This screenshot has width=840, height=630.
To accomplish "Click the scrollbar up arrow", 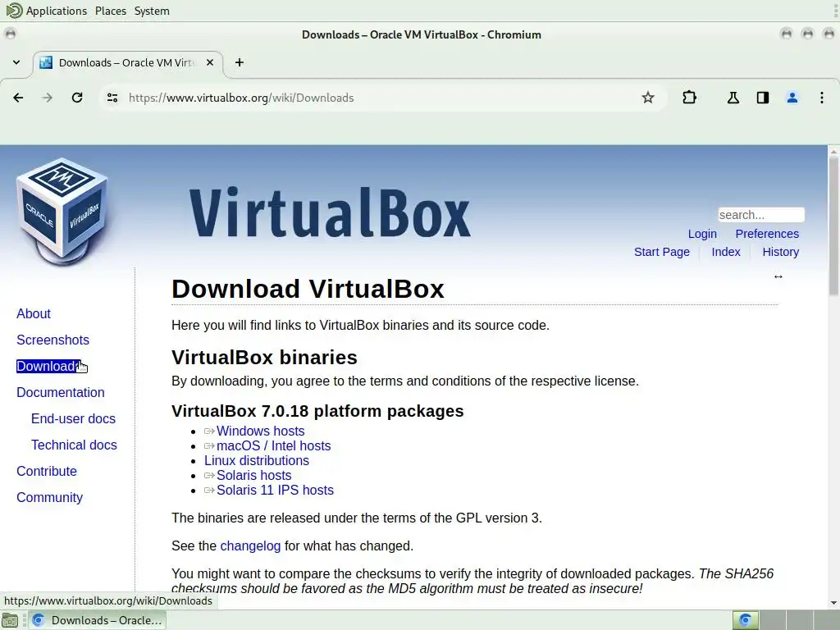I will pyautogui.click(x=833, y=151).
